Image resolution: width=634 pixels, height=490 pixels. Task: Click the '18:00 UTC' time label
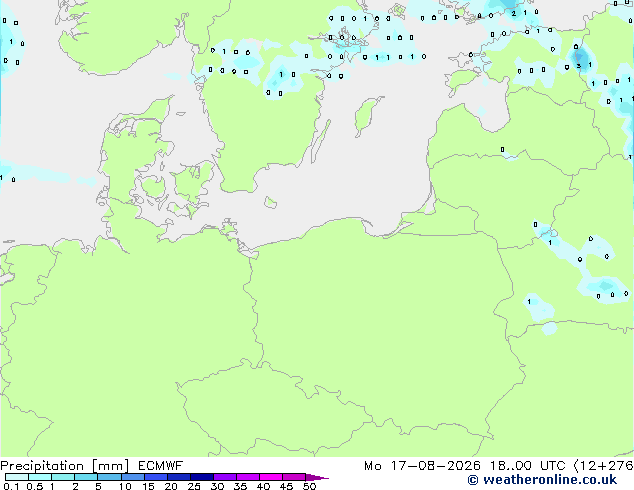point(527,466)
